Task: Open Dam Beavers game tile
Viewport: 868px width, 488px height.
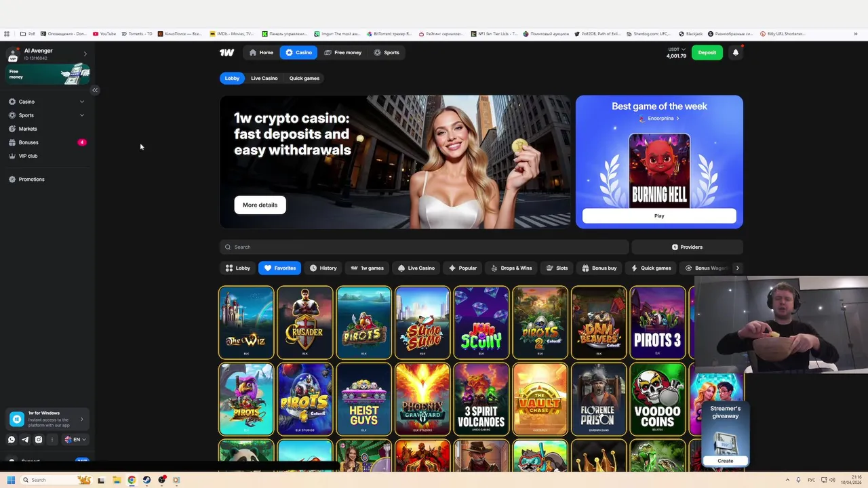Action: 599,323
